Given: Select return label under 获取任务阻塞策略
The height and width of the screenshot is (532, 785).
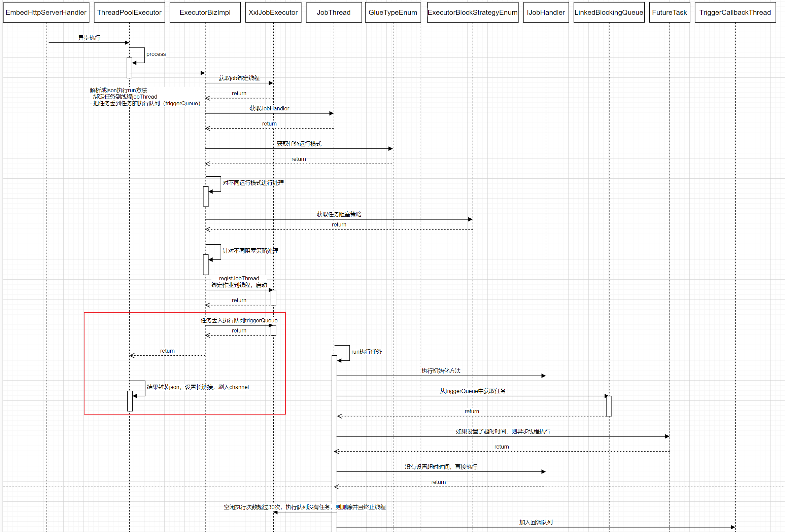Looking at the screenshot, I should click(339, 224).
